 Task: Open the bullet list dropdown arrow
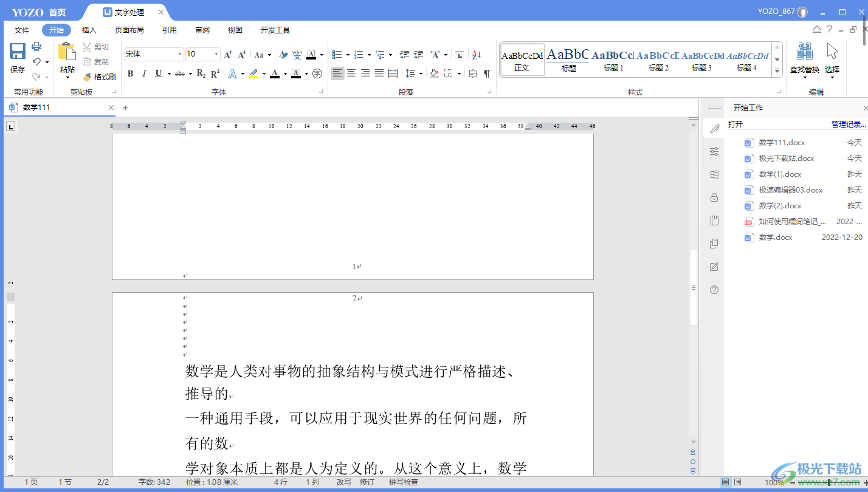coord(348,55)
